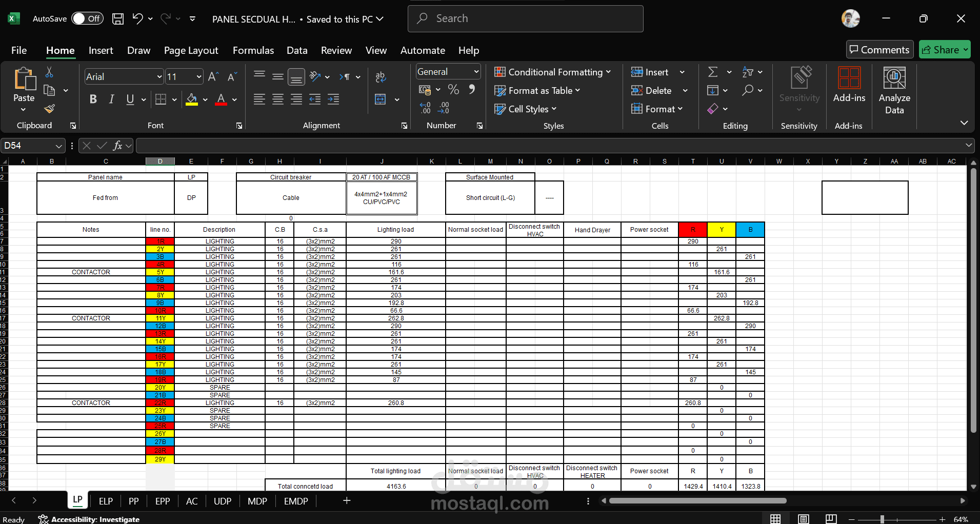Open the File menu
The width and height of the screenshot is (980, 524).
[x=19, y=50]
